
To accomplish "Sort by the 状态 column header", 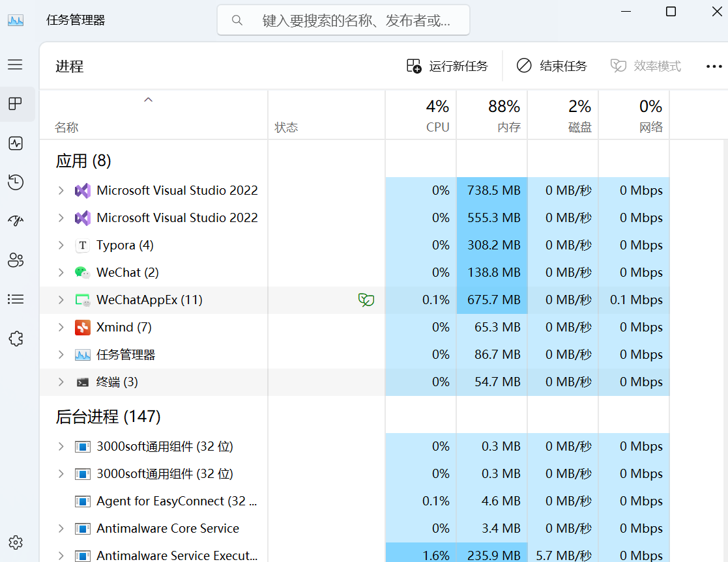I will click(327, 115).
